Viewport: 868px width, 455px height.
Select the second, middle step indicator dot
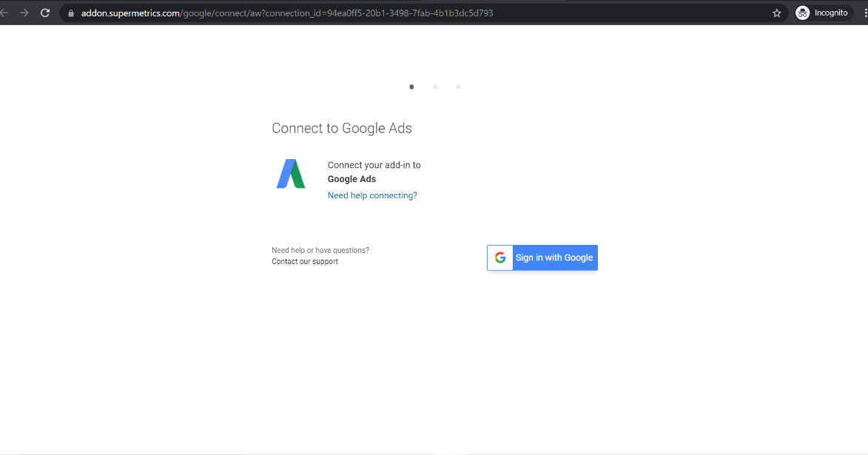(x=434, y=87)
